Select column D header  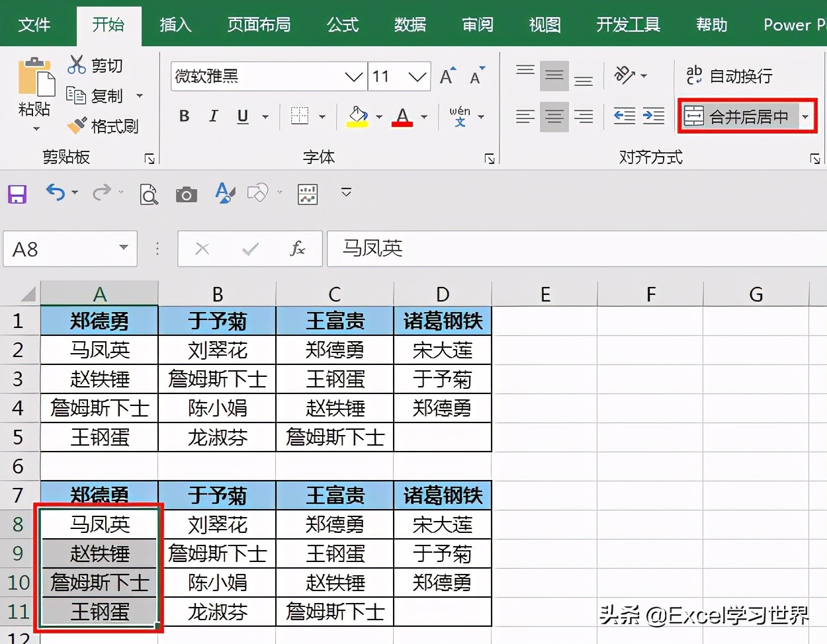pos(443,294)
